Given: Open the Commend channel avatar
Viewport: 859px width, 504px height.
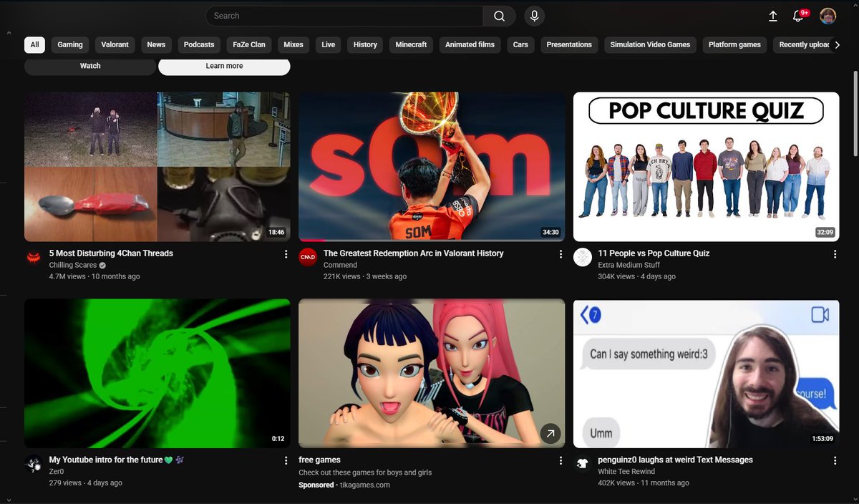Looking at the screenshot, I should click(x=308, y=258).
